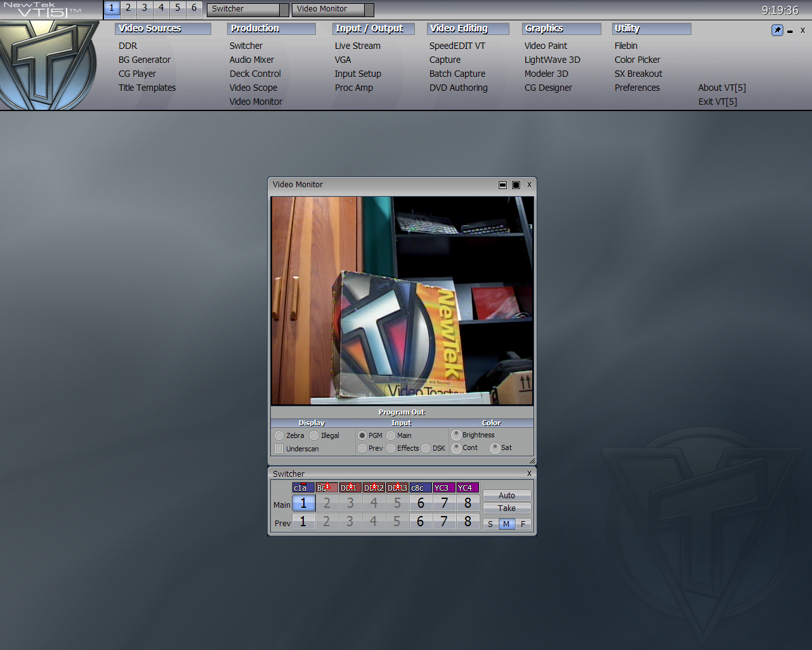
Task: Switch to desktop tab 5
Action: pyautogui.click(x=178, y=9)
